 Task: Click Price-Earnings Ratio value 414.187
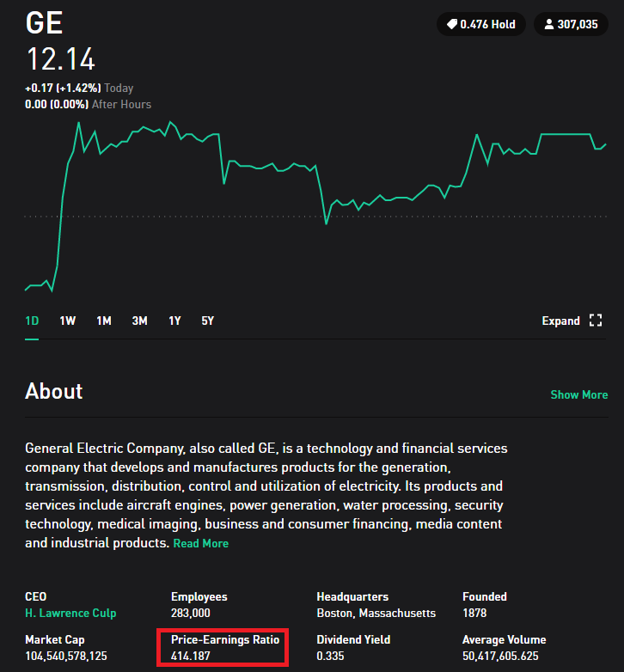(191, 656)
